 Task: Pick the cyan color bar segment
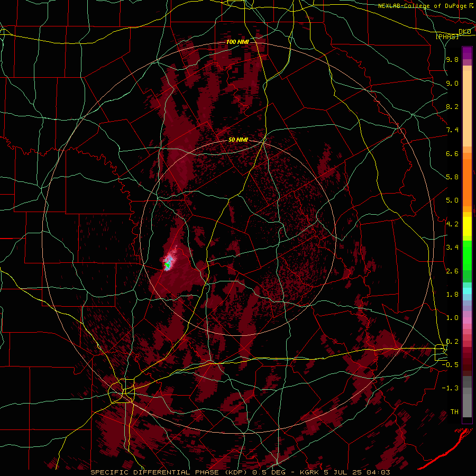(x=467, y=291)
